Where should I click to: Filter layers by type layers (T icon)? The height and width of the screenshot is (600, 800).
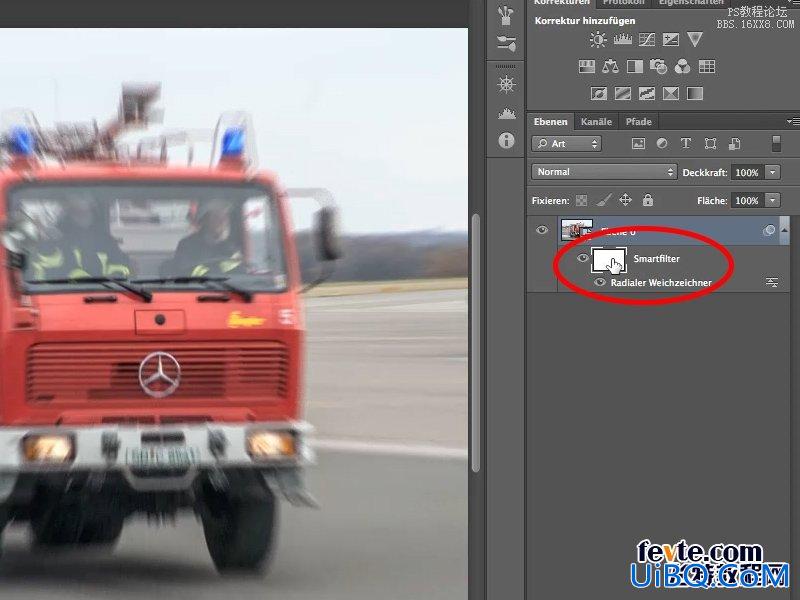pos(686,143)
